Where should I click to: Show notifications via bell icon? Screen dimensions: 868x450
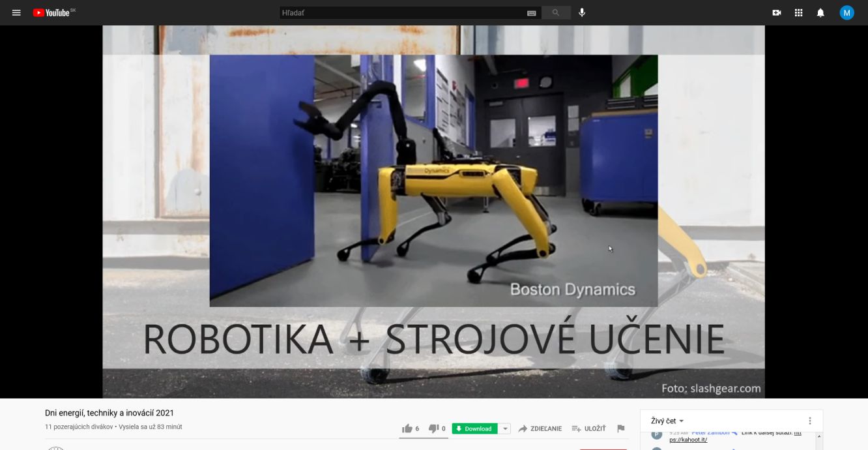pyautogui.click(x=820, y=12)
